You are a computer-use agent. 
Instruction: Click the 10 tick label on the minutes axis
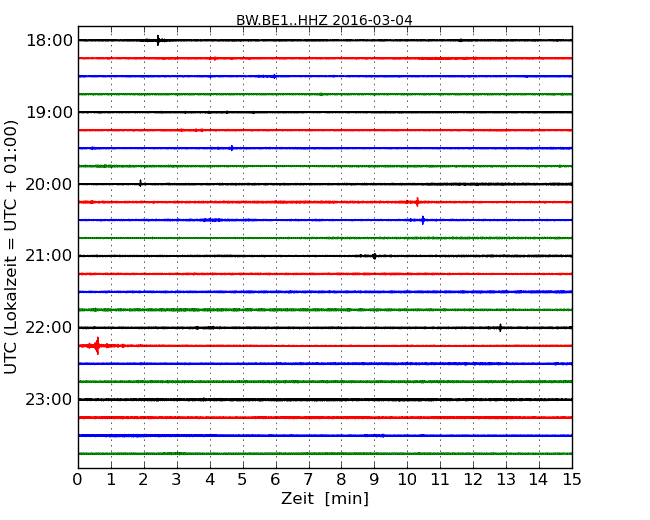(407, 479)
